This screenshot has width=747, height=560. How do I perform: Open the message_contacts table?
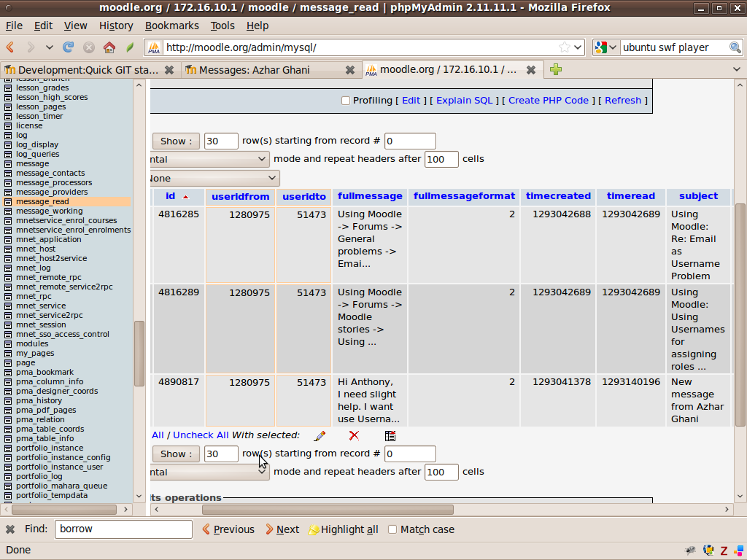click(50, 174)
